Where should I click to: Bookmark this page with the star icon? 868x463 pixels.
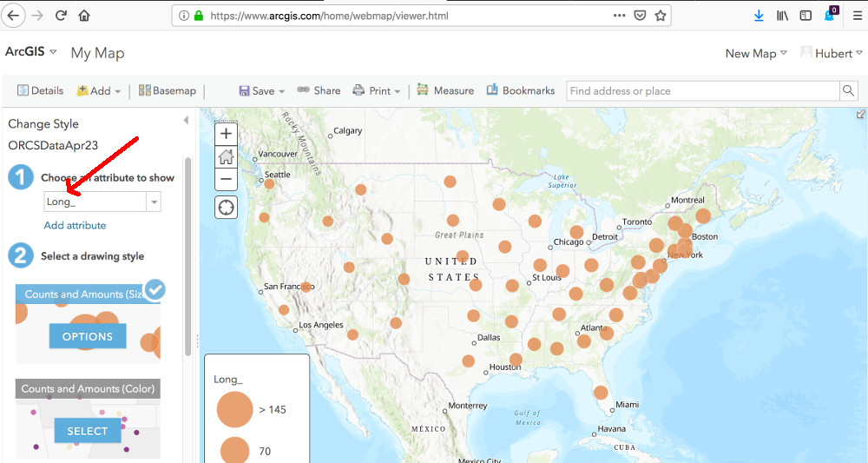click(661, 16)
